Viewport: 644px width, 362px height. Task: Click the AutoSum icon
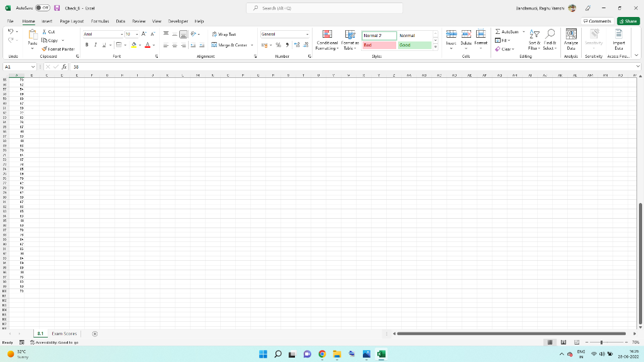(496, 30)
